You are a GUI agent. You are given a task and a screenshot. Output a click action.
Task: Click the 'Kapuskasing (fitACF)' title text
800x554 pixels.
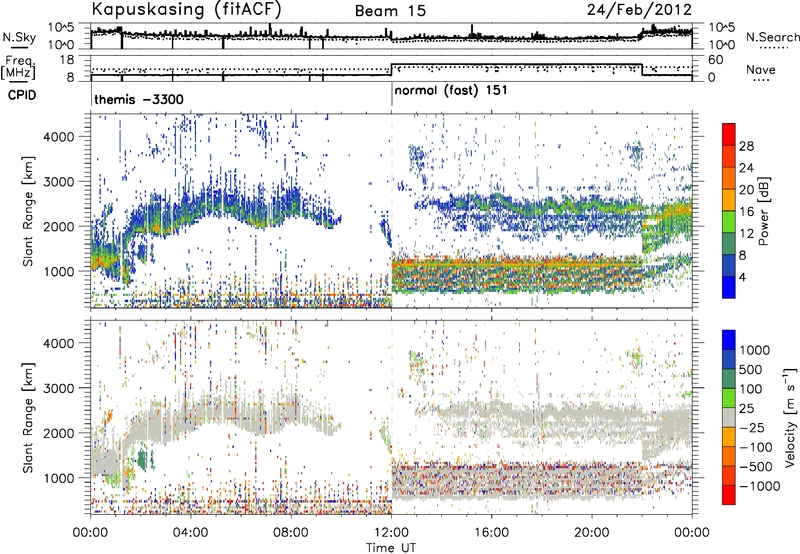(x=186, y=10)
